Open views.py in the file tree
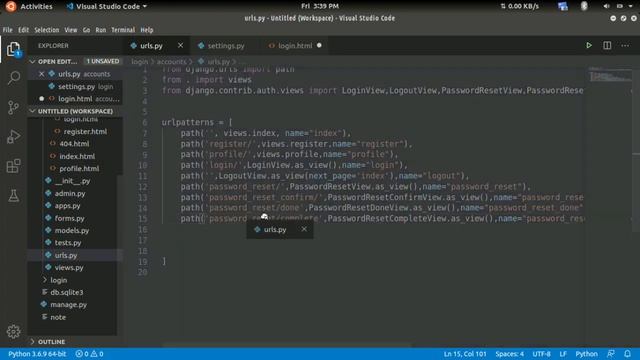The width and height of the screenshot is (640, 360). (69, 268)
